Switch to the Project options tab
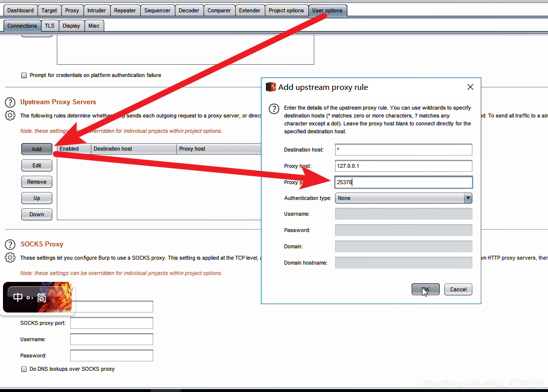Viewport: 548px width, 392px height. tap(286, 10)
